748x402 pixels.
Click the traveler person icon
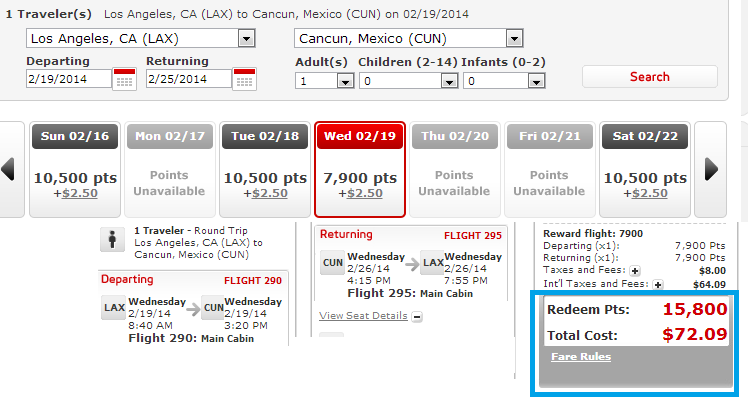113,239
